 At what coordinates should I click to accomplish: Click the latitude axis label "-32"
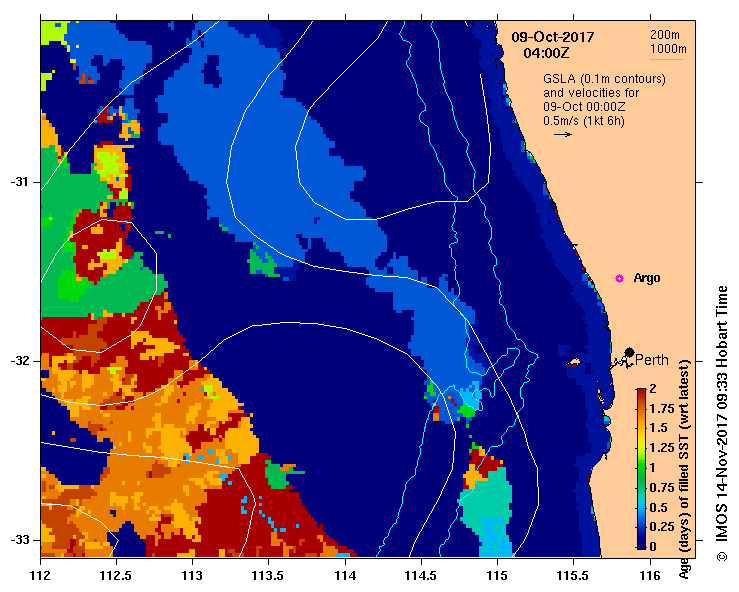pyautogui.click(x=19, y=361)
